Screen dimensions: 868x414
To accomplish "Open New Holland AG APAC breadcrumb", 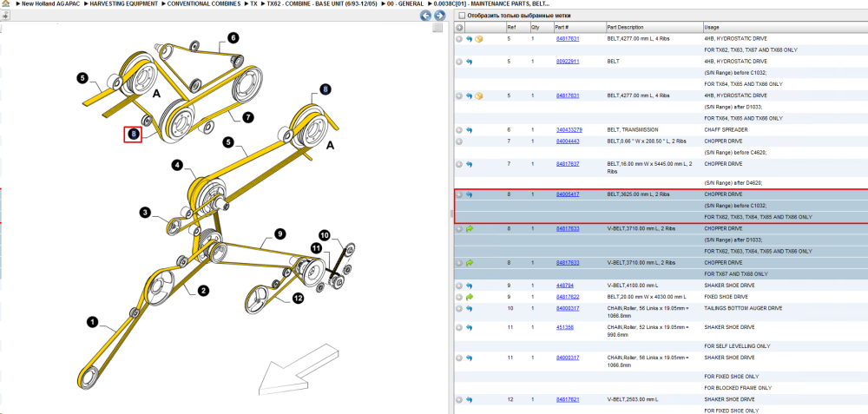I will (49, 3).
